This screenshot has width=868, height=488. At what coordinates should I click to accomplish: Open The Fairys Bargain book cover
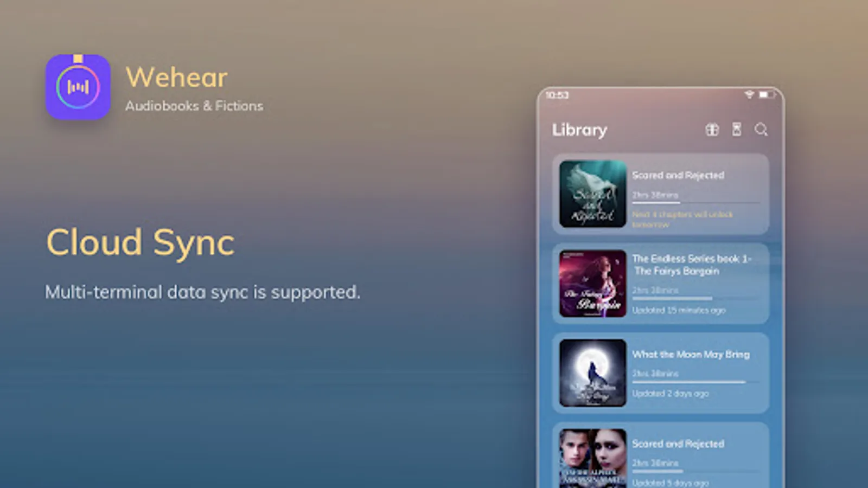(x=592, y=284)
